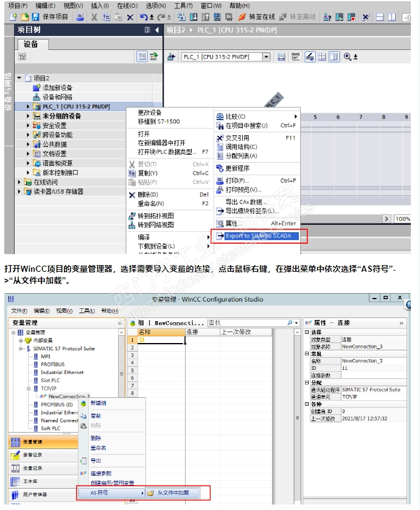
Task: Expand the 公共数据 node
Action: [x=28, y=144]
